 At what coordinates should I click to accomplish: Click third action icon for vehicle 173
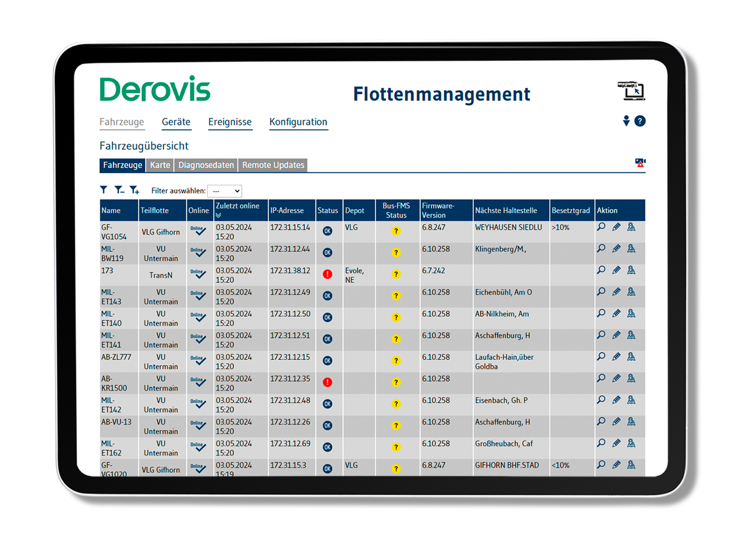[631, 270]
